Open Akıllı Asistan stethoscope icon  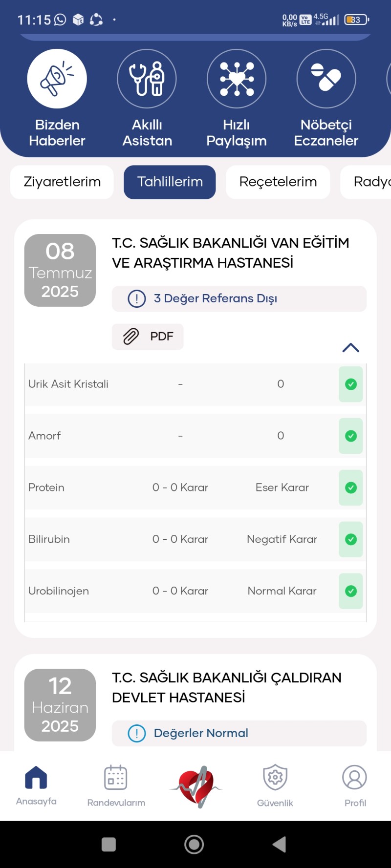(x=147, y=79)
